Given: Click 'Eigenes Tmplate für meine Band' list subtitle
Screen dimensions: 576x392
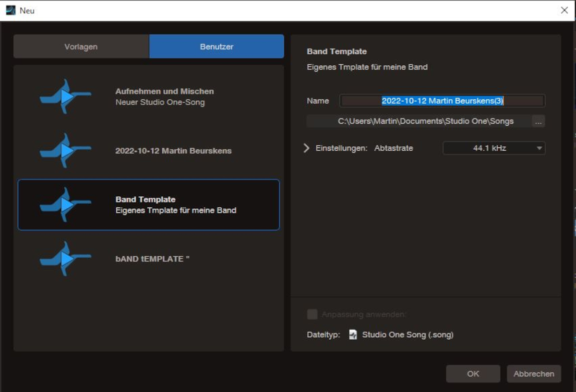Looking at the screenshot, I should pyautogui.click(x=176, y=210).
